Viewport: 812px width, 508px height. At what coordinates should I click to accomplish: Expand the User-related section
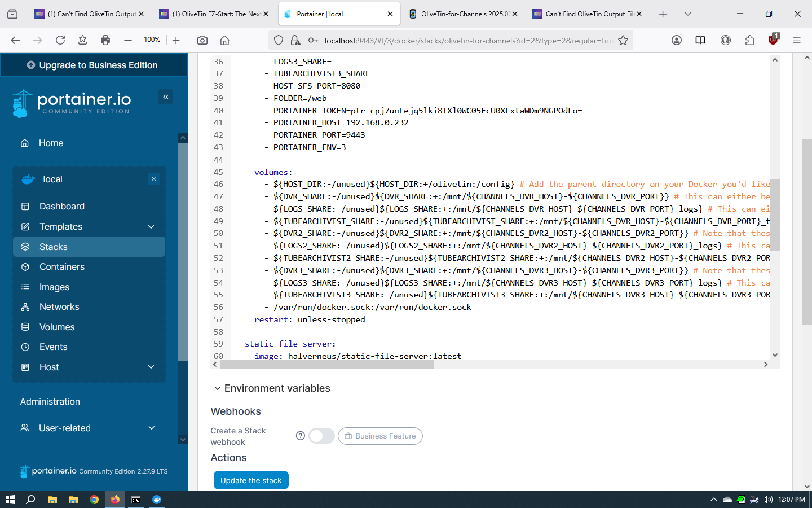(151, 428)
